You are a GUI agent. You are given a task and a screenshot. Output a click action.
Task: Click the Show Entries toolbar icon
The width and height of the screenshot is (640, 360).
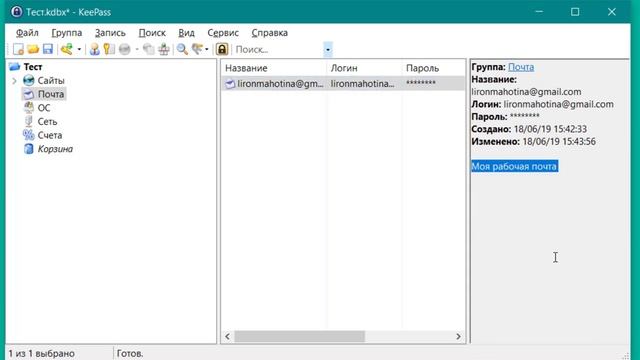tap(197, 49)
